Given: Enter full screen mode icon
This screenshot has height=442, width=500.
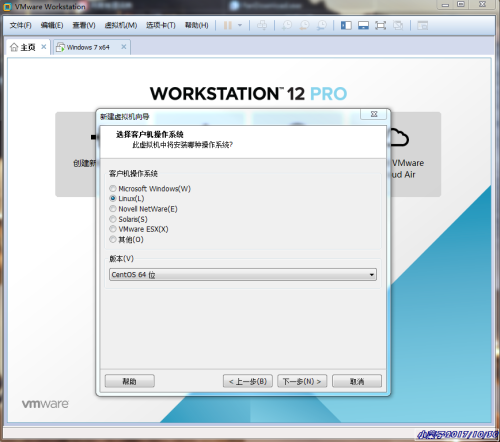Looking at the screenshot, I should tap(380, 25).
